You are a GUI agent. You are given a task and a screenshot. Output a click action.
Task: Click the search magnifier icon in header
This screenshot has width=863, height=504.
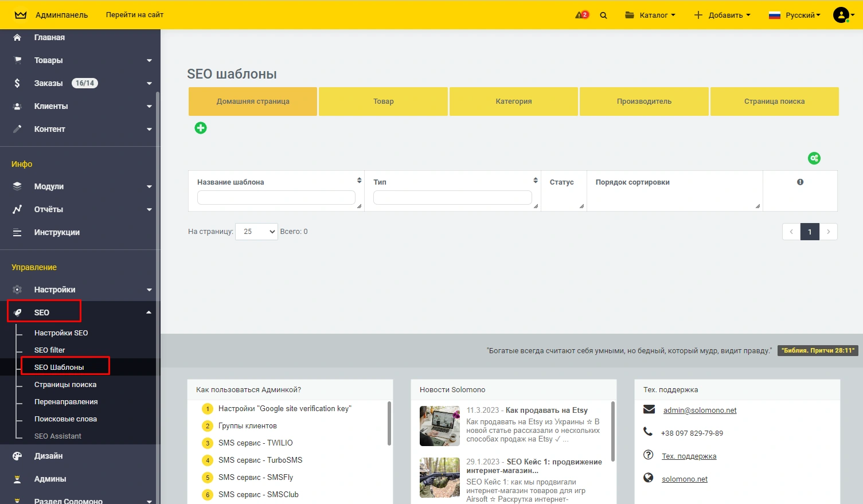(603, 15)
